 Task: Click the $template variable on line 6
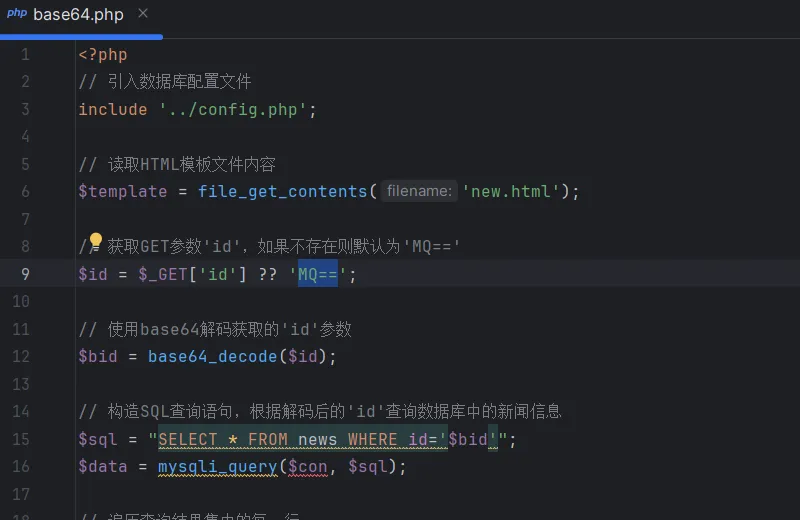coord(122,191)
